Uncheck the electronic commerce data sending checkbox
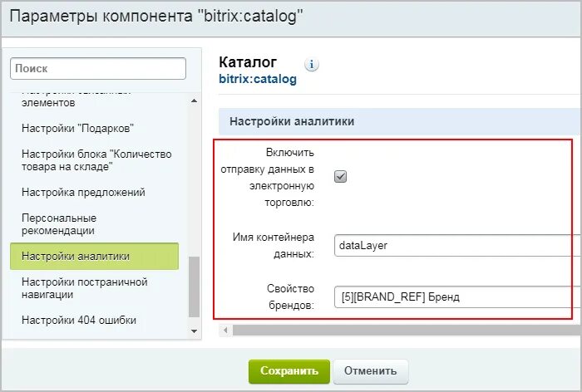 pos(340,177)
